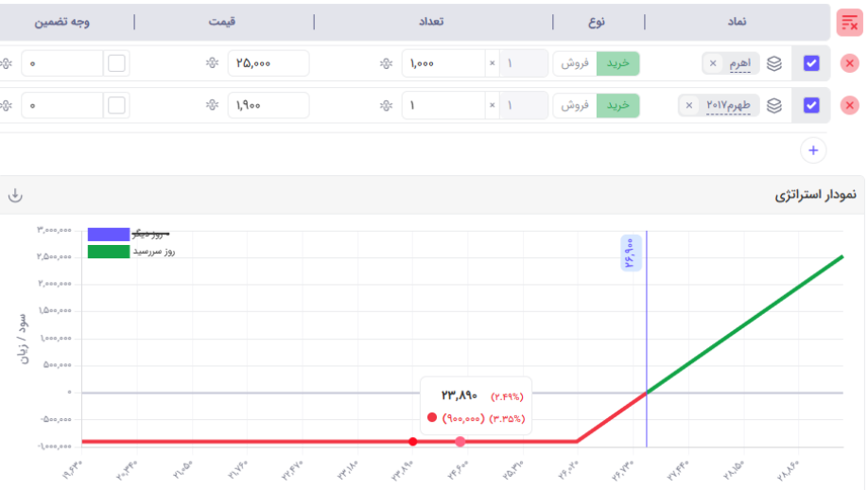Enable margin checkbox in the اهرم row
This screenshot has width=868, height=490.
pyautogui.click(x=116, y=63)
